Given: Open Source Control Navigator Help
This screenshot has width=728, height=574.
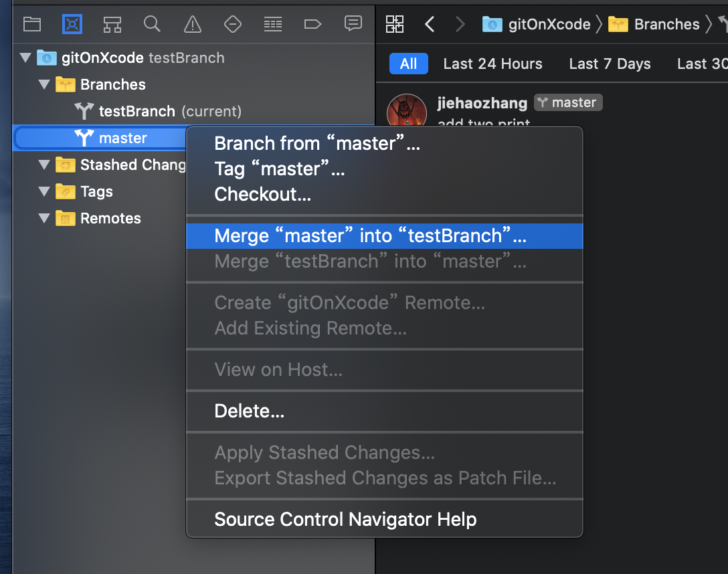Looking at the screenshot, I should point(385,519).
